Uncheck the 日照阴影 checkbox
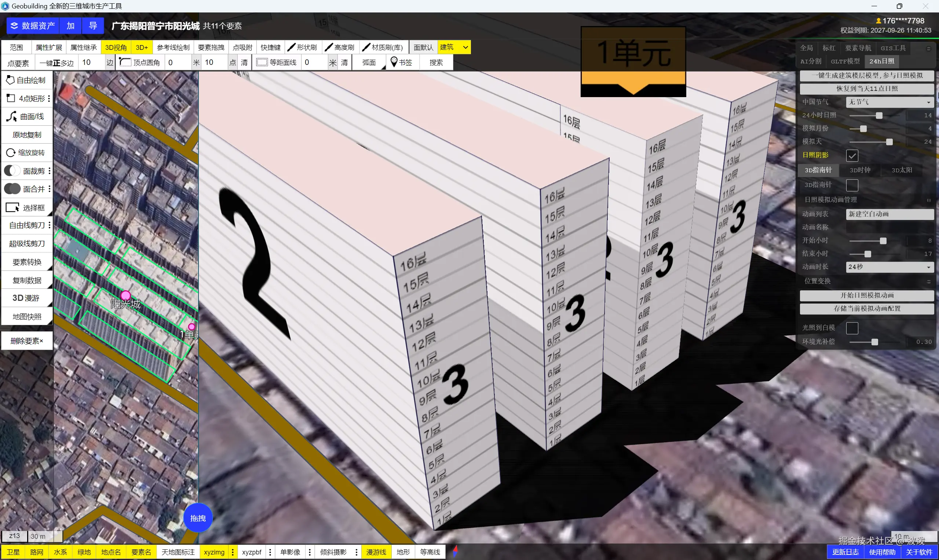This screenshot has width=939, height=560. 852,155
